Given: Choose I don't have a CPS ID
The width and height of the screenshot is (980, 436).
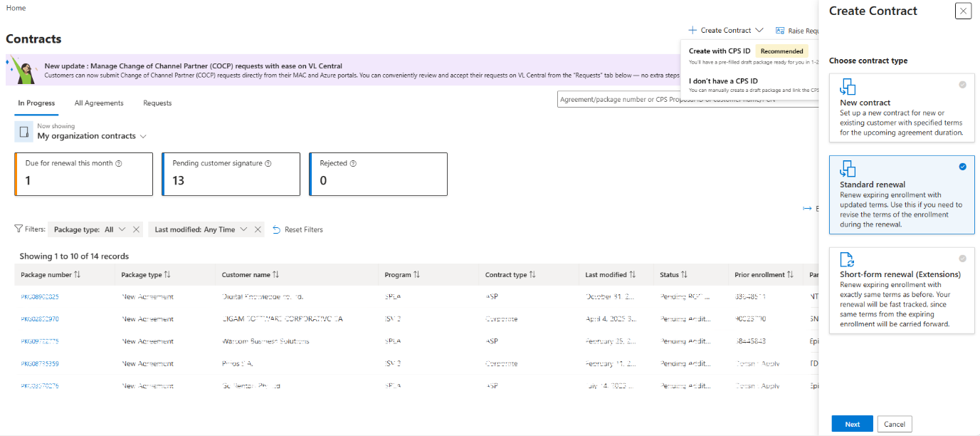Looking at the screenshot, I should (749, 85).
